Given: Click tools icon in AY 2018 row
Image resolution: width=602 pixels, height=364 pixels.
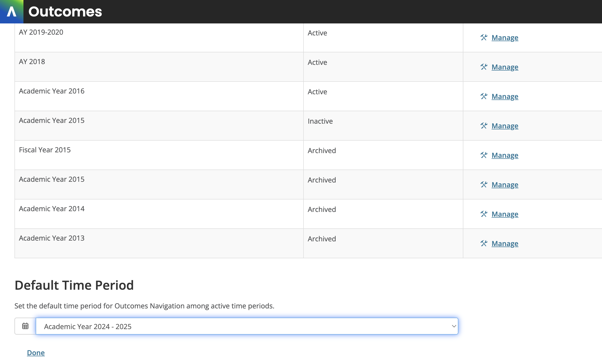Looking at the screenshot, I should click(484, 67).
